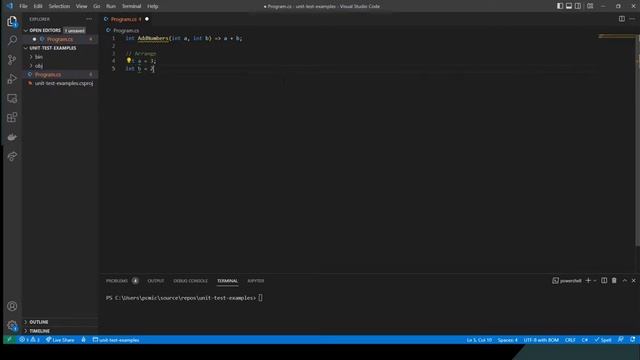Open the Source Control view
Screen dimensions: 640x360
pyautogui.click(x=12, y=60)
